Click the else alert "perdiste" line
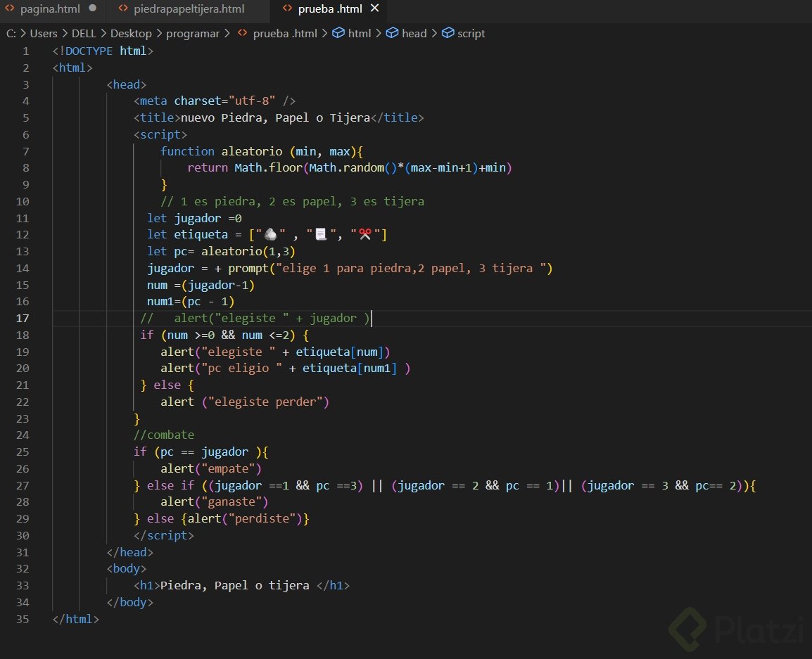812x659 pixels. tap(221, 519)
